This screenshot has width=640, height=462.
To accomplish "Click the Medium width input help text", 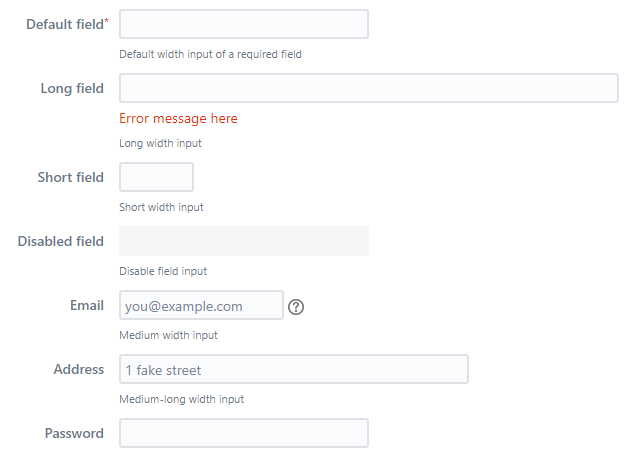I will [x=169, y=335].
